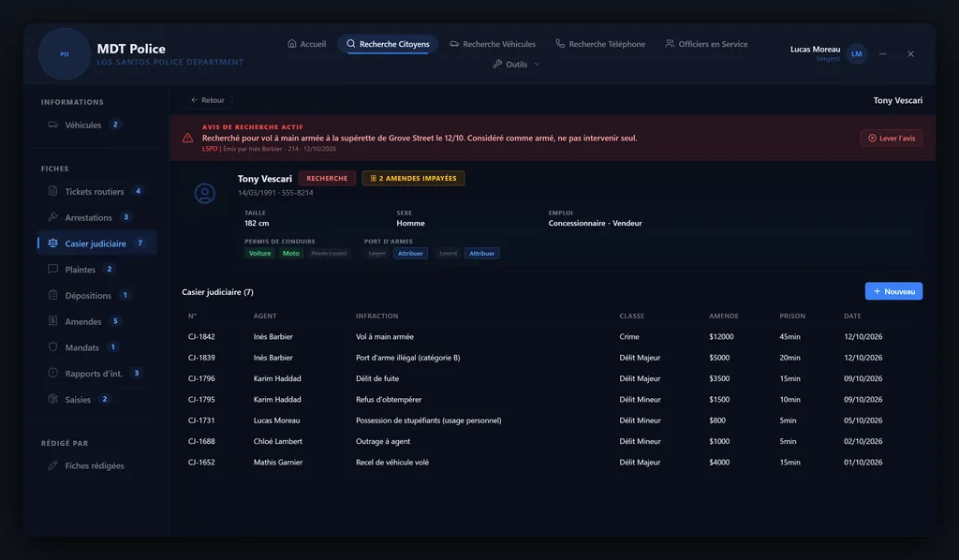Toggle the Poids Lourd licence badge
Screen dimensions: 959x560
pos(329,253)
